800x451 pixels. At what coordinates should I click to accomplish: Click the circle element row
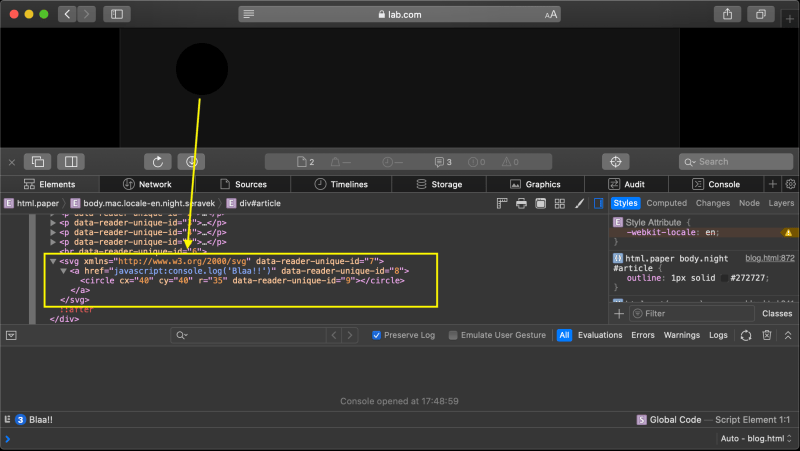(x=242, y=281)
